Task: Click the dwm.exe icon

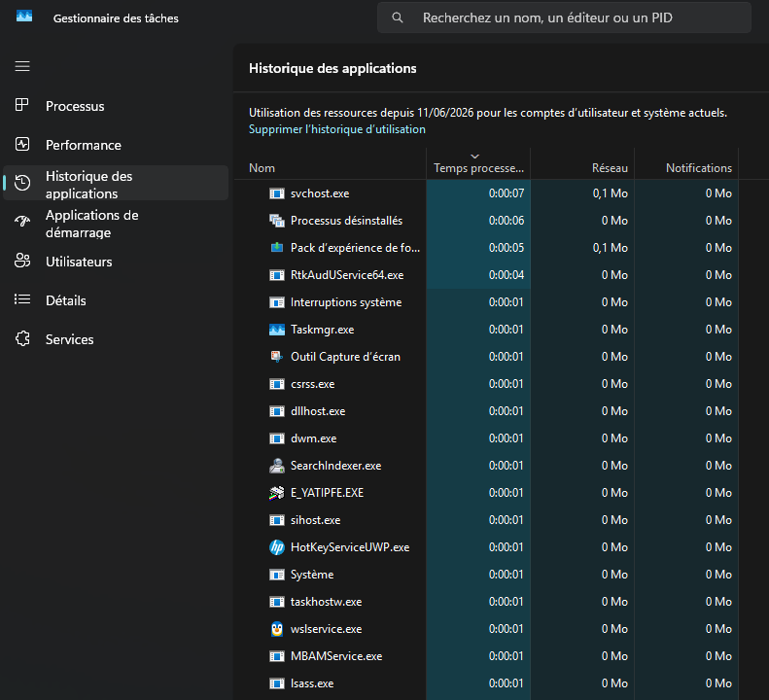Action: (277, 438)
